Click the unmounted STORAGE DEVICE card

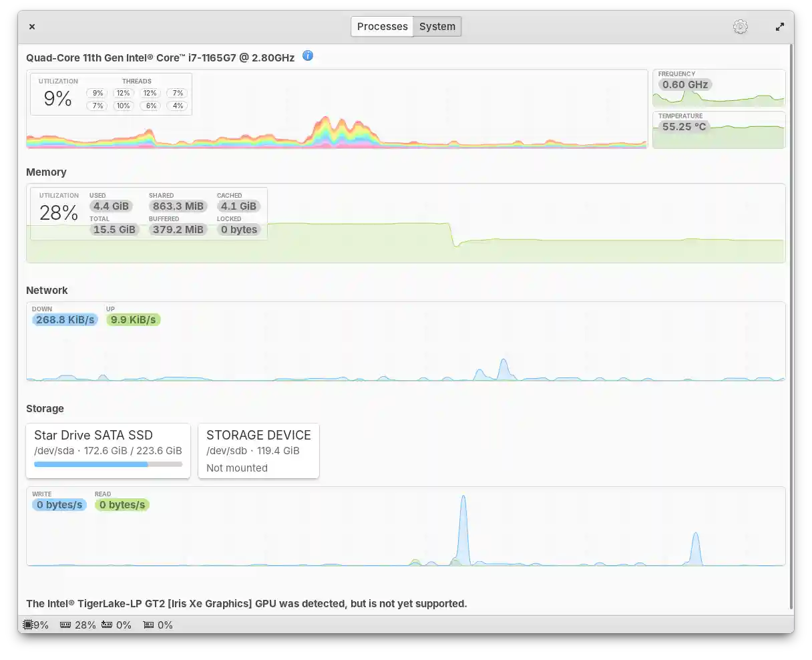[258, 450]
